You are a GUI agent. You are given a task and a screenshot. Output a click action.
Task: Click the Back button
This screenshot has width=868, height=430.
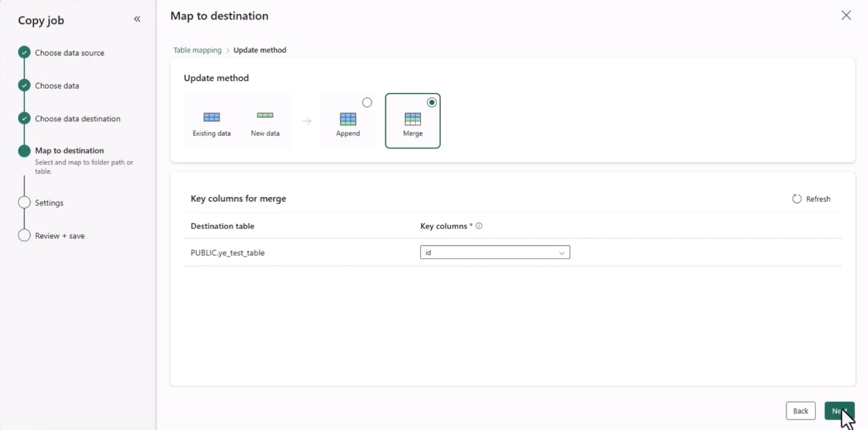pos(800,411)
